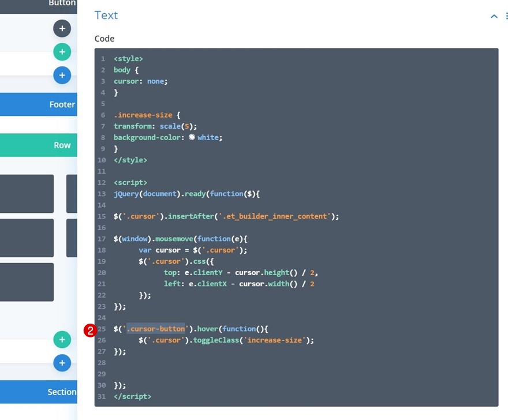Click the '</style>' closing tag line
The image size is (508, 420).
pyautogui.click(x=130, y=160)
